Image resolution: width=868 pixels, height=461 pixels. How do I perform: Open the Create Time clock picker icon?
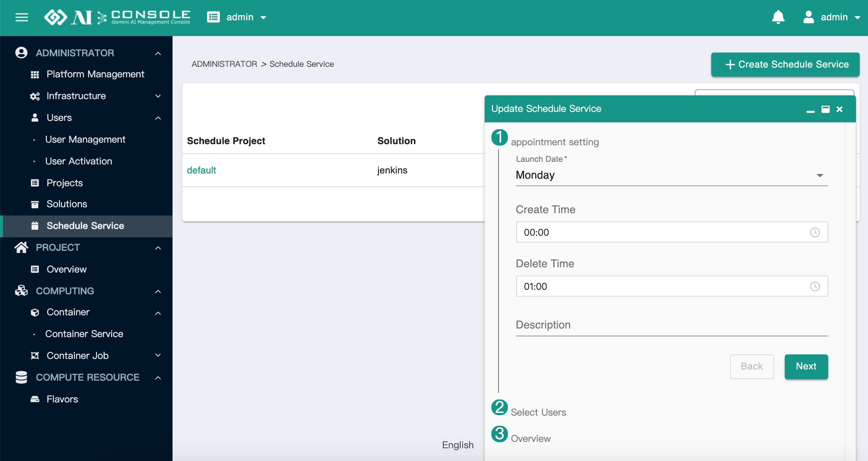click(815, 232)
